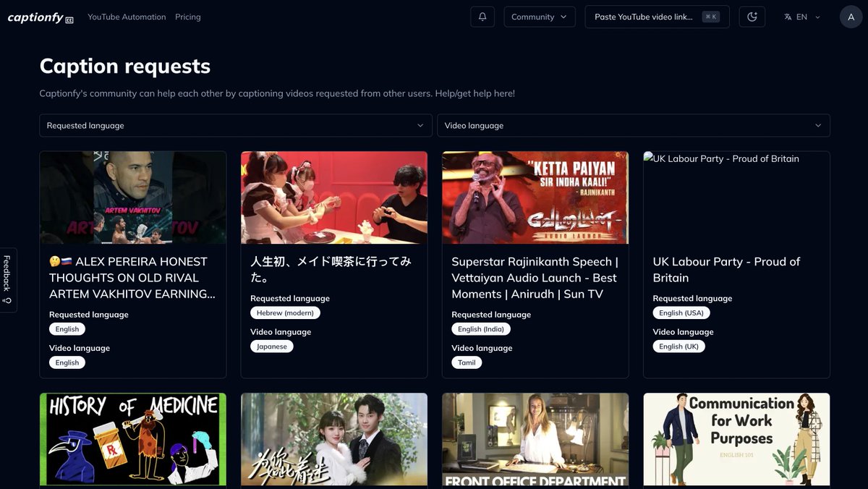Viewport: 868px width, 489px height.
Task: Click Alex Pereira card's requested 'English' badge
Action: [67, 328]
